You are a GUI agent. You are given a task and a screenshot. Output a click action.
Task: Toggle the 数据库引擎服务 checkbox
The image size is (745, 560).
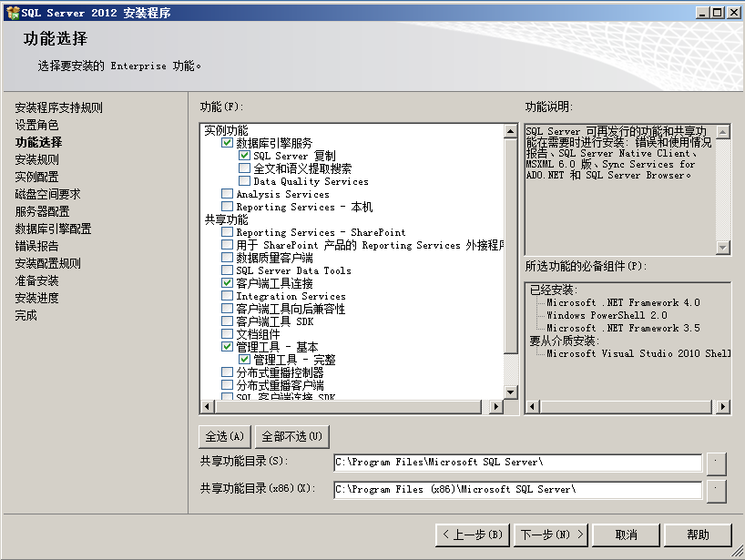coord(227,142)
